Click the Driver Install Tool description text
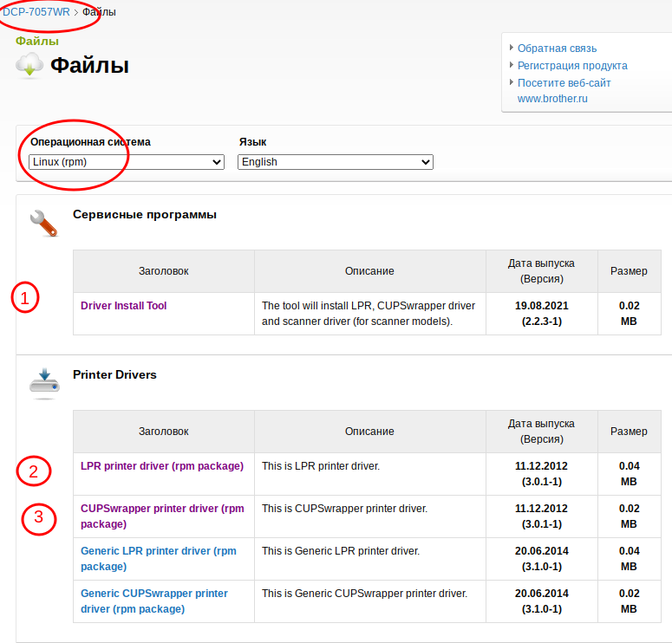This screenshot has width=672, height=643. 369,313
